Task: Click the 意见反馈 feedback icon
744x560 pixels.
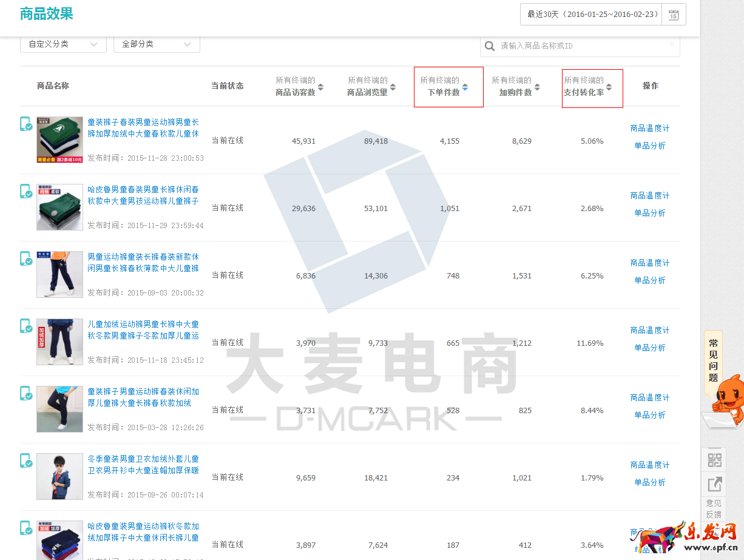Action: pos(714,485)
